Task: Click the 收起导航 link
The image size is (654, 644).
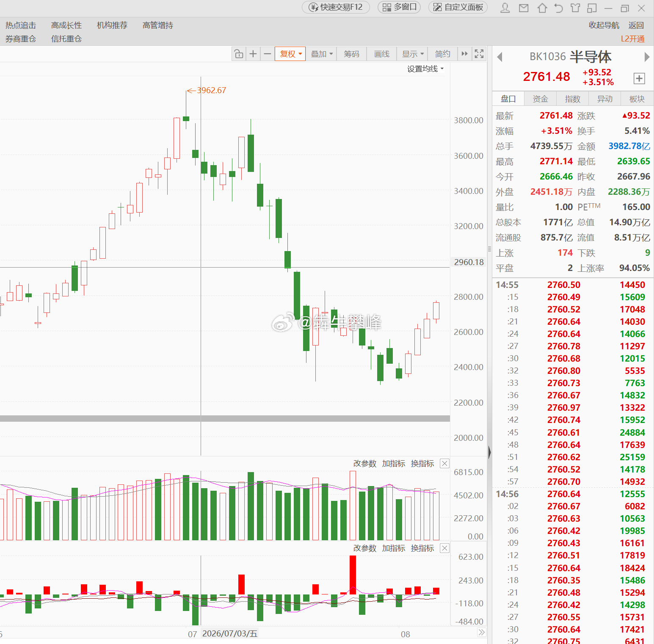Action: click(604, 25)
